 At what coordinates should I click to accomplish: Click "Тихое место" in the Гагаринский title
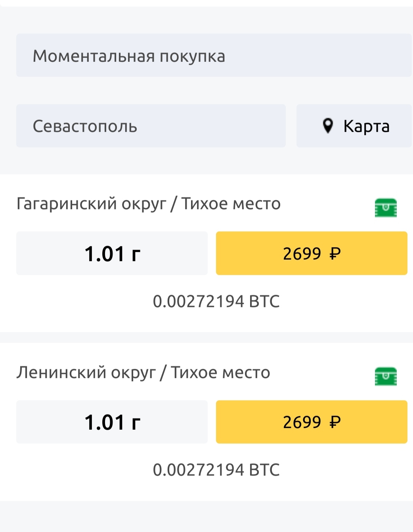coord(231,204)
